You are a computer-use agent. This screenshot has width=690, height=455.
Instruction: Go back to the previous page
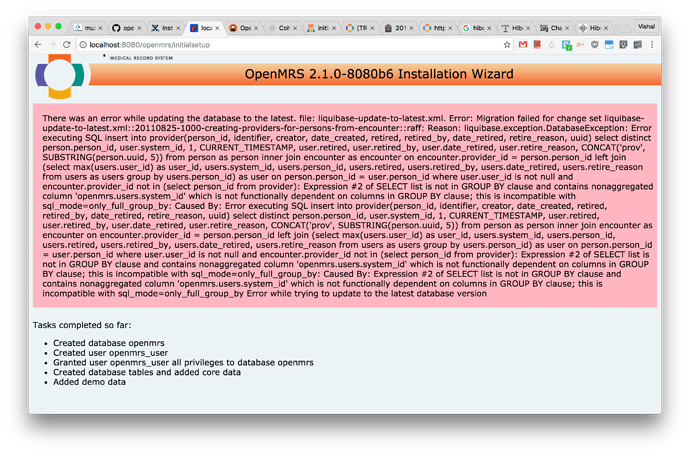tap(38, 44)
